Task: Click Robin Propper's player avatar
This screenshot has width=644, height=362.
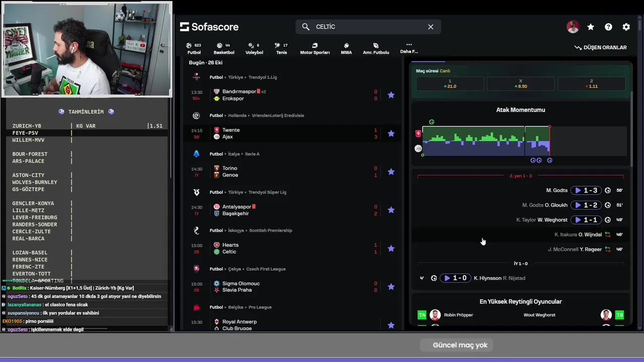Action: tap(435, 315)
